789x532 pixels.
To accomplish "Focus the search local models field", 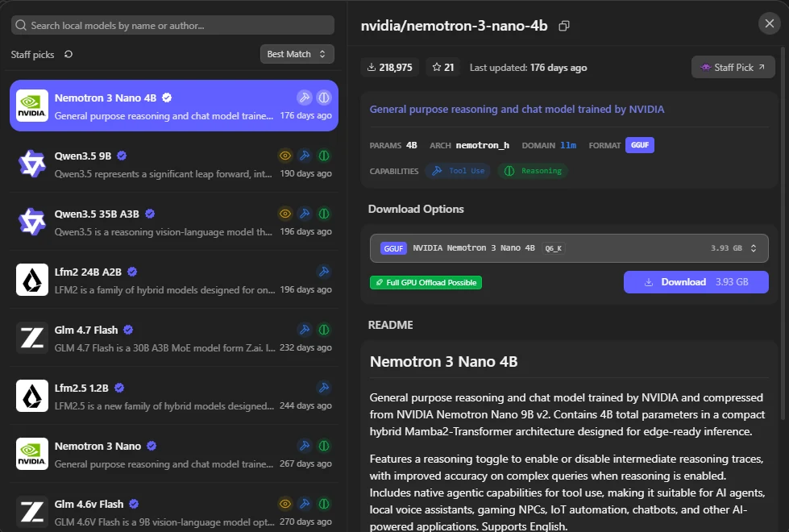I will (172, 25).
